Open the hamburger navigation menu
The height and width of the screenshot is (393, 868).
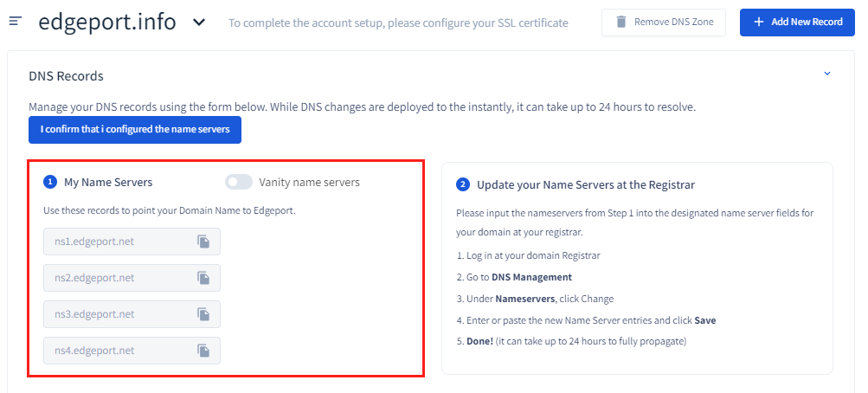(x=16, y=22)
